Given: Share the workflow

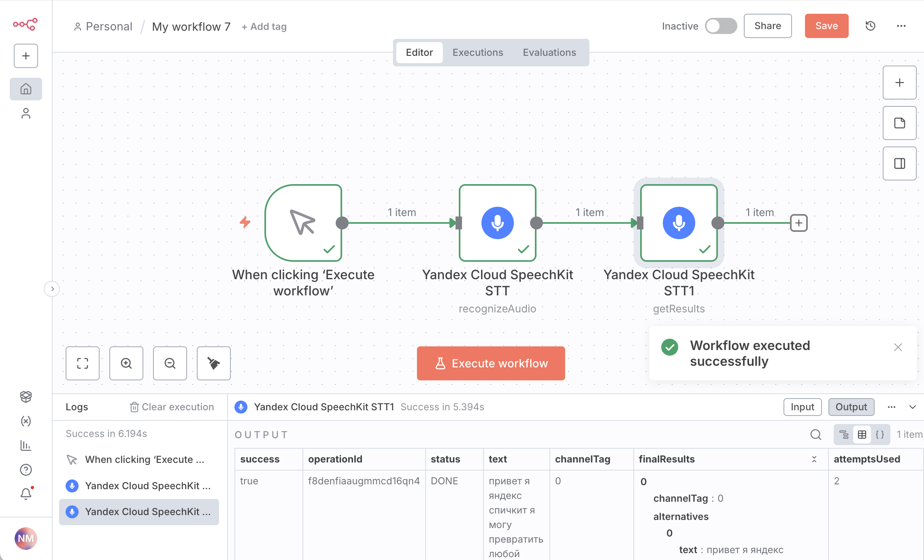Looking at the screenshot, I should pos(767,25).
